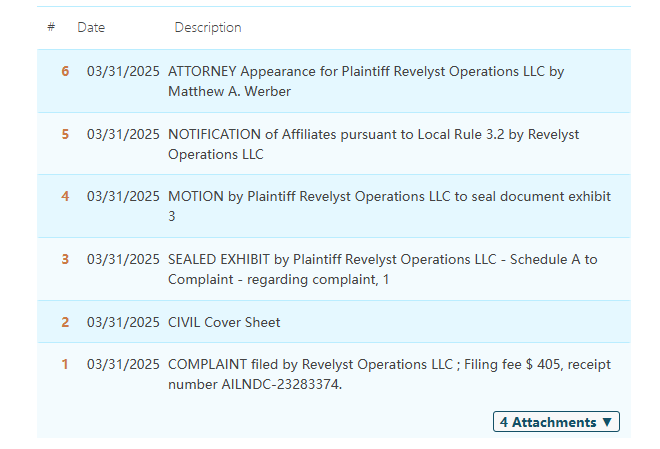660x449 pixels.
Task: Expand the 4 Attachments dropdown
Action: point(556,422)
